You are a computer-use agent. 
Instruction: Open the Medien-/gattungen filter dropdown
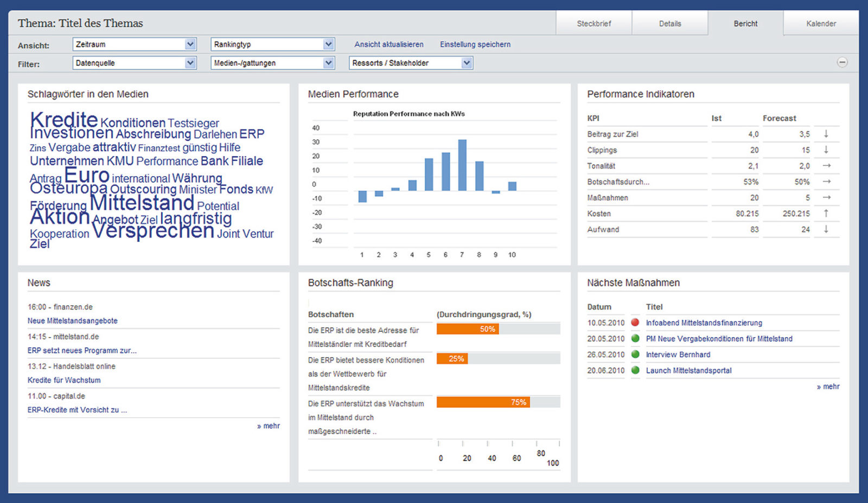(272, 63)
